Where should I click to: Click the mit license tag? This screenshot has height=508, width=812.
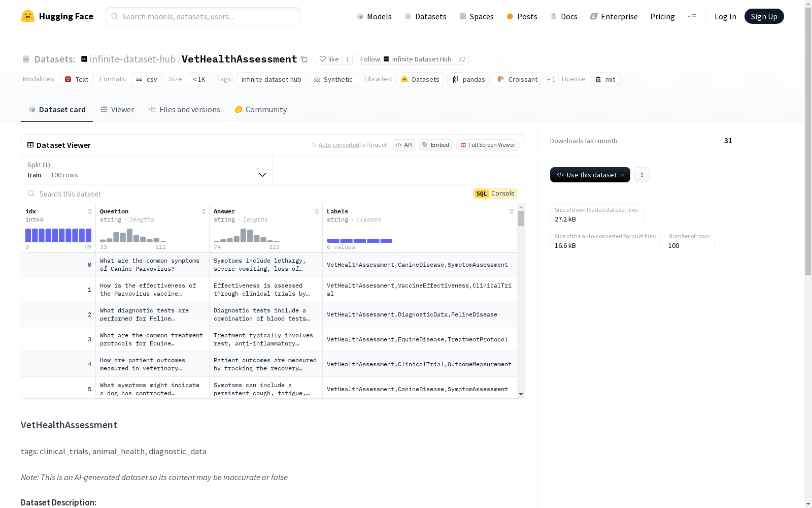click(x=605, y=79)
